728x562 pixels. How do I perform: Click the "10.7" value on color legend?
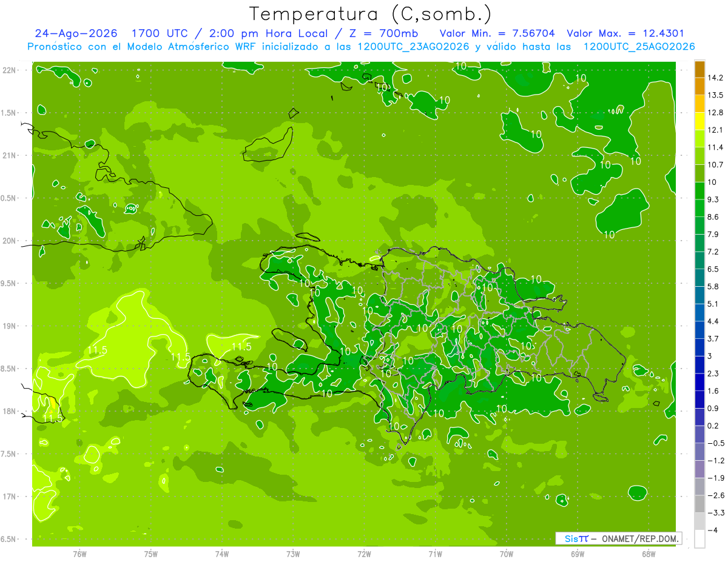715,165
